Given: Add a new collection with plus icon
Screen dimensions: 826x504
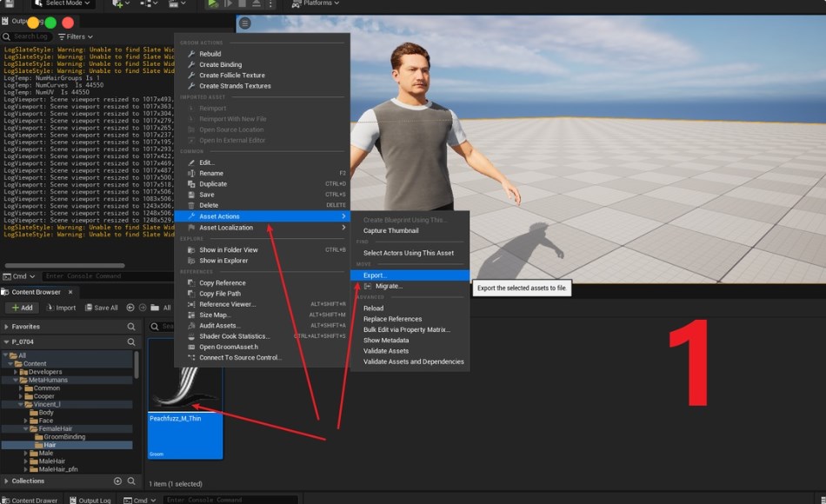Looking at the screenshot, I should tap(117, 481).
